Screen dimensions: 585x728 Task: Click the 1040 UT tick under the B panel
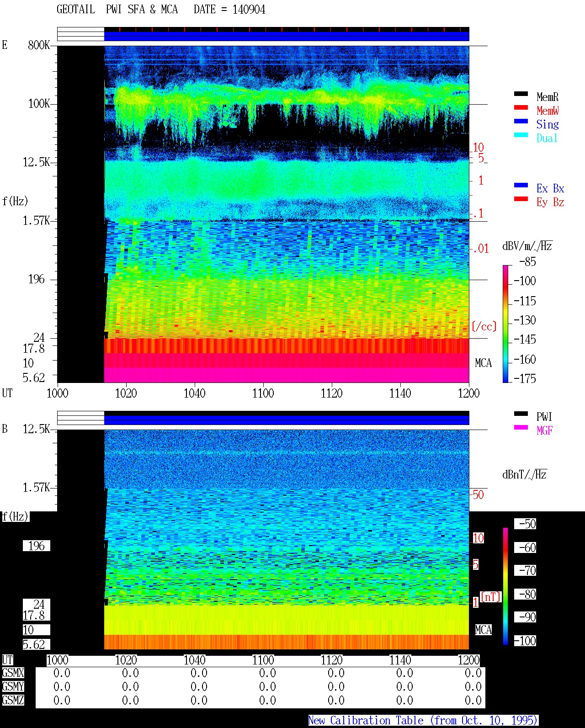click(x=195, y=660)
